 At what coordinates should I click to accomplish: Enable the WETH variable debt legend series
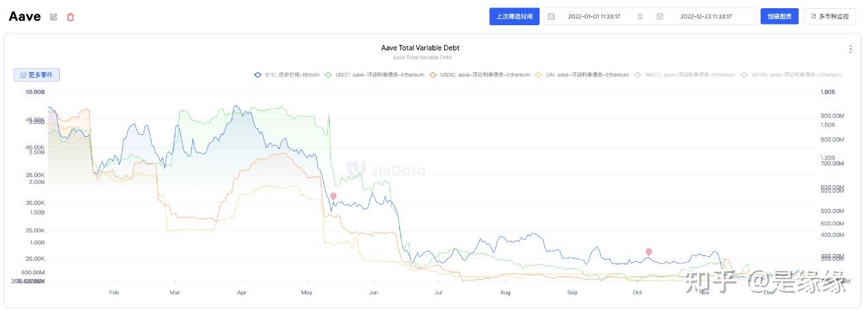(x=790, y=75)
